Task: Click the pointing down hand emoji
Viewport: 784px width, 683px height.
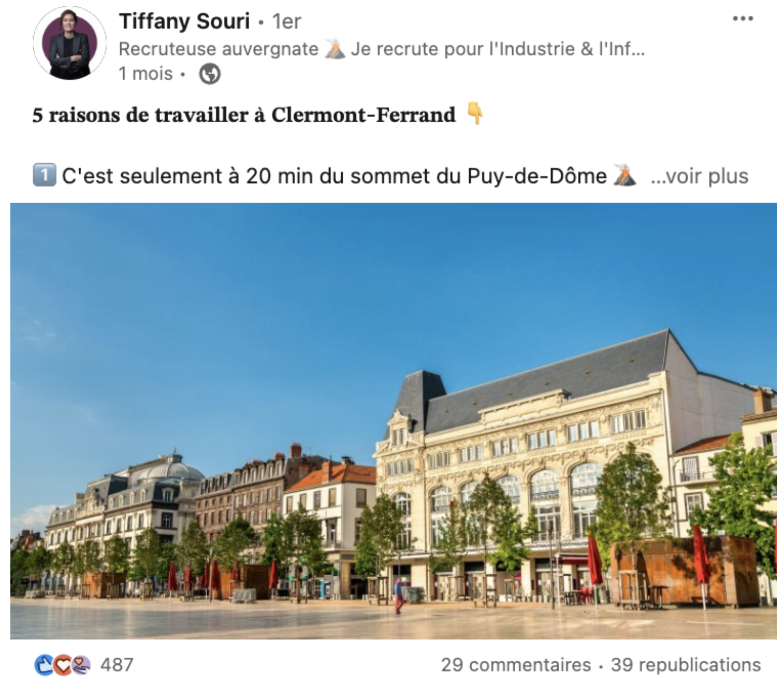Action: [x=474, y=113]
